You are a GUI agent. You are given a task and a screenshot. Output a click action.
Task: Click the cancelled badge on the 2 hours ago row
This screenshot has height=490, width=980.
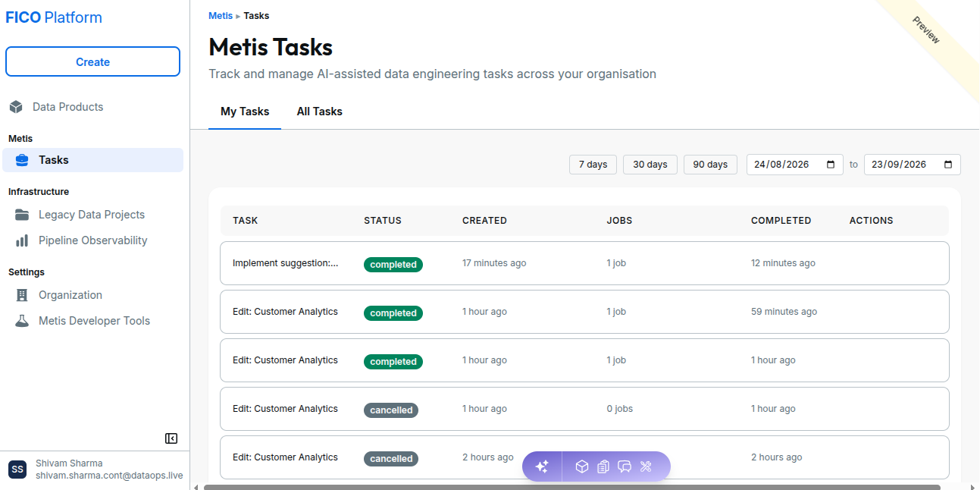[391, 459]
